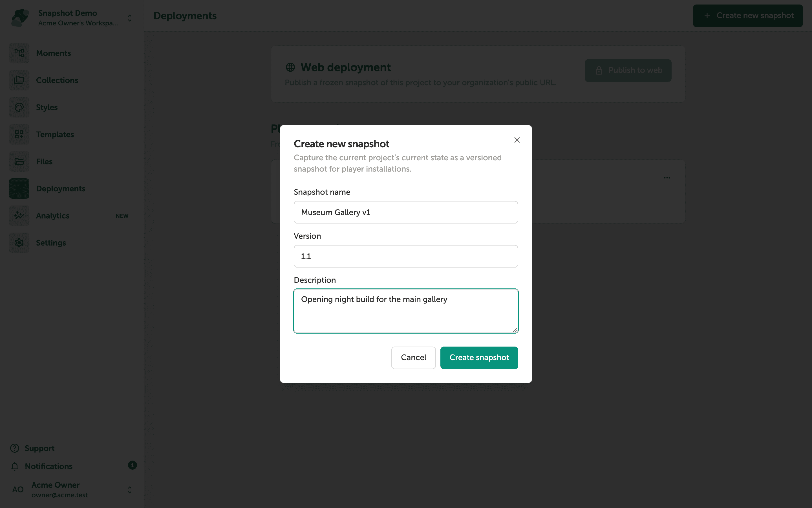This screenshot has height=508, width=812.
Task: Click the Publish to web button
Action: [628, 71]
